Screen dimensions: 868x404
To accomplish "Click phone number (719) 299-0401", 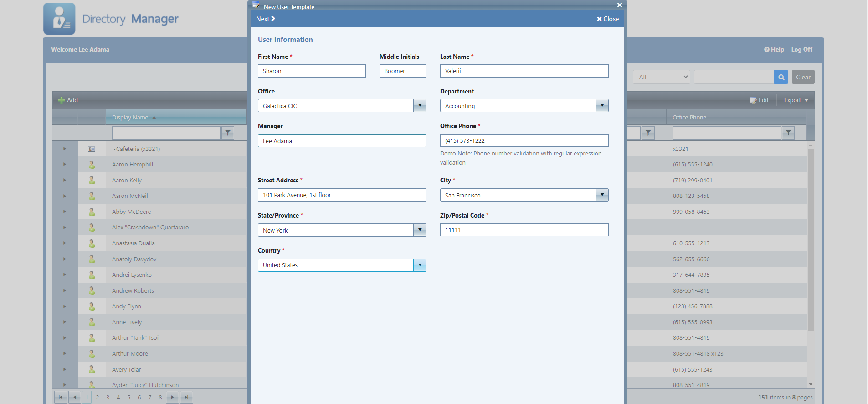I will pyautogui.click(x=693, y=180).
